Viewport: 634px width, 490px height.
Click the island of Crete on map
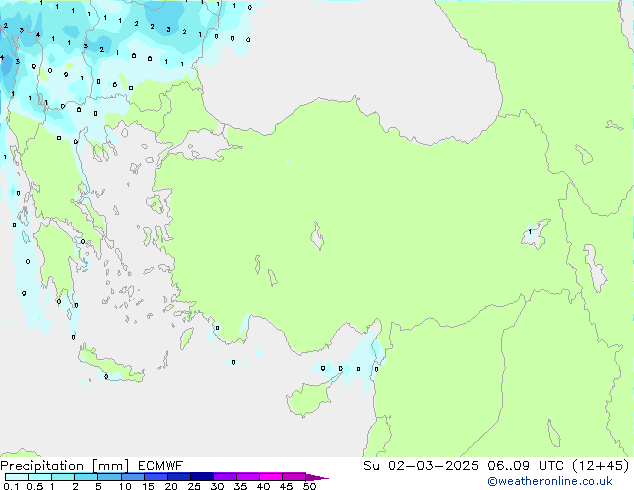coord(110,366)
